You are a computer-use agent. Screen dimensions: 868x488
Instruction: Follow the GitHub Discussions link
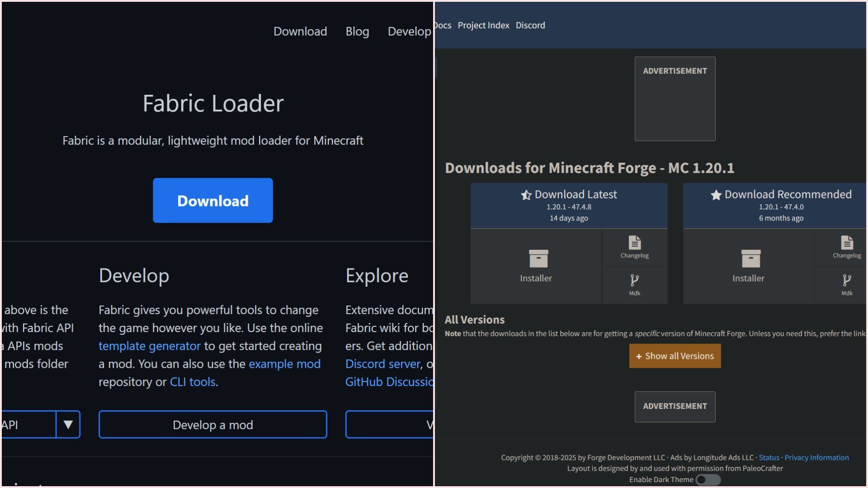389,382
